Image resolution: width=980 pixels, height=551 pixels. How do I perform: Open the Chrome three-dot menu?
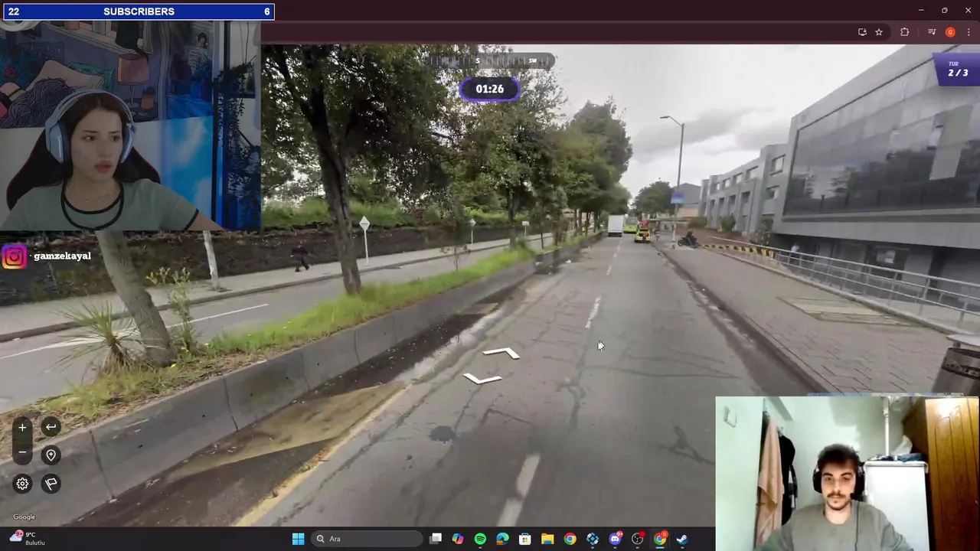pos(969,32)
